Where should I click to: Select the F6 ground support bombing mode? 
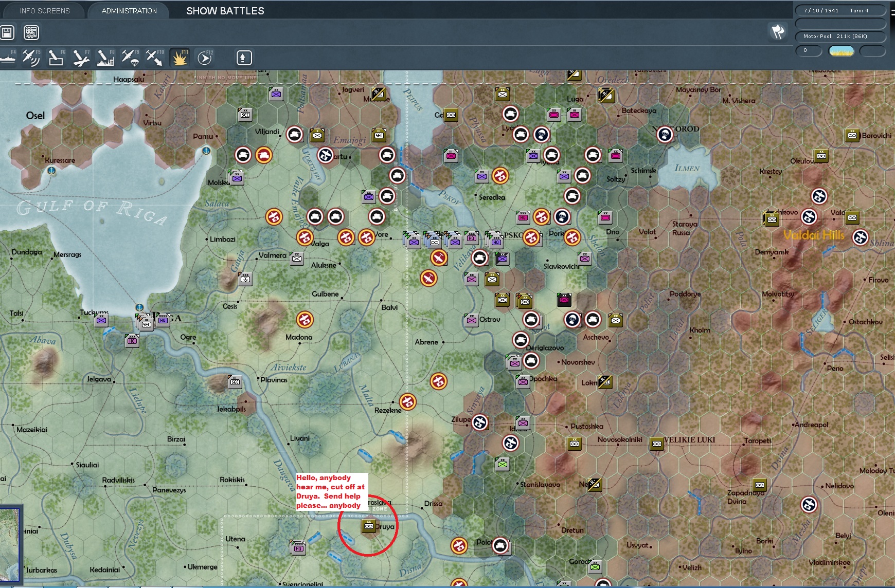[x=56, y=58]
